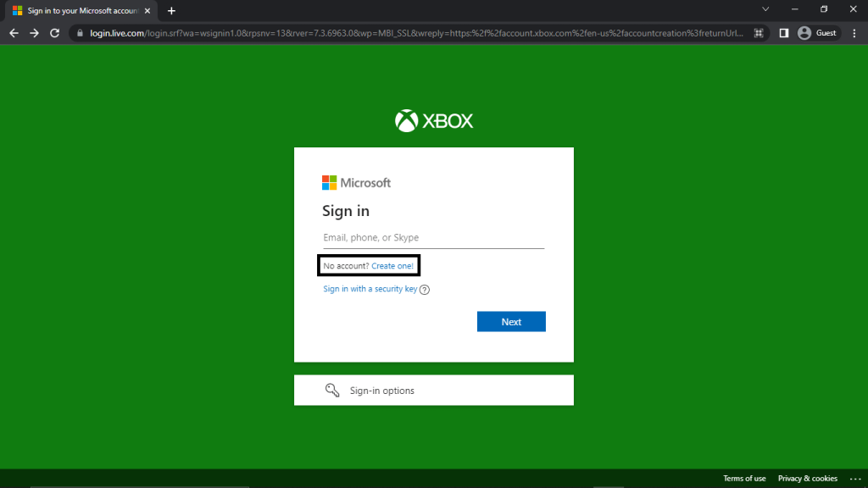Close the Microsoft account sign-in tab
Screen dimensions: 868x488
coord(147,10)
